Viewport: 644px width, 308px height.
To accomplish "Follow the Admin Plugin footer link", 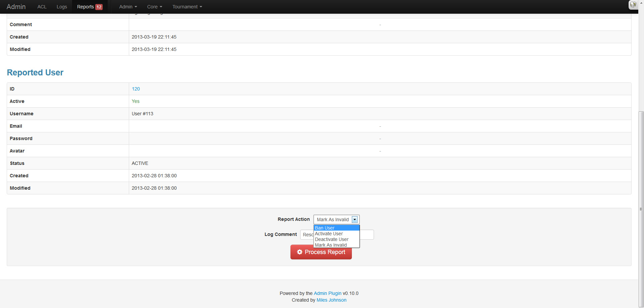I will 327,293.
